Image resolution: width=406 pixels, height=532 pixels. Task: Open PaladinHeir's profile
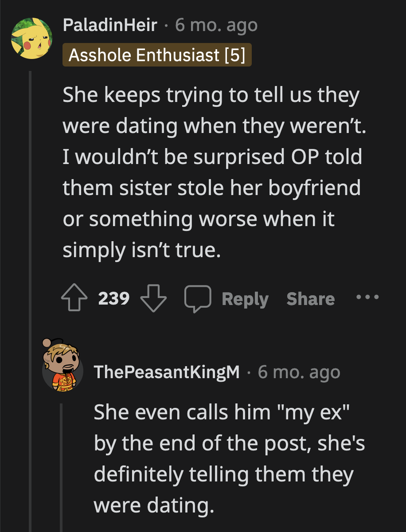[111, 25]
